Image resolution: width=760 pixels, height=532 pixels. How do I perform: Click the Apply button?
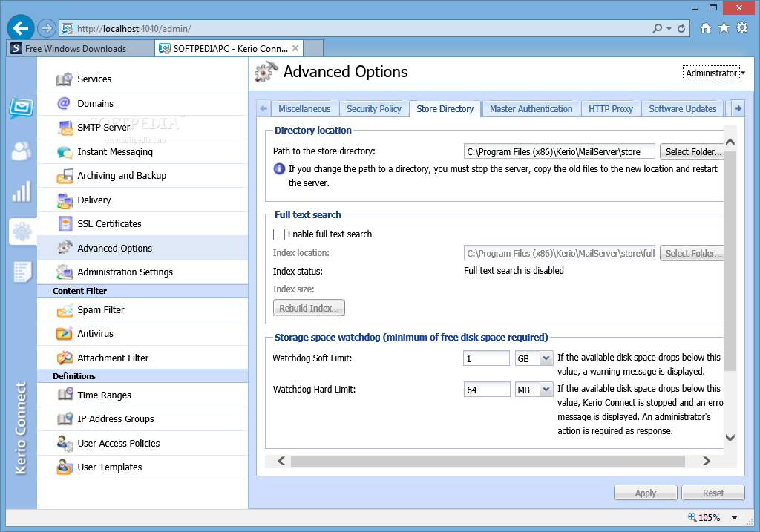[x=645, y=493]
